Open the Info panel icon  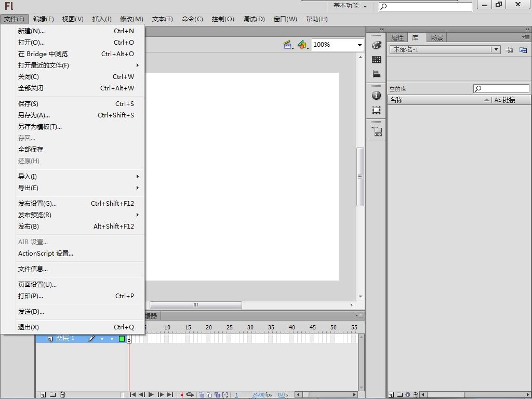pyautogui.click(x=377, y=96)
